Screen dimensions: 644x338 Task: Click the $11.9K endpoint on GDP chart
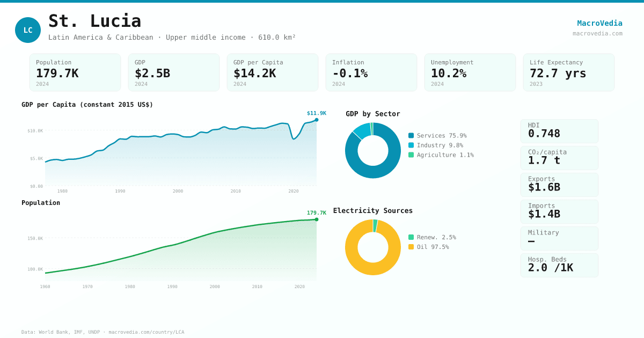[317, 120]
